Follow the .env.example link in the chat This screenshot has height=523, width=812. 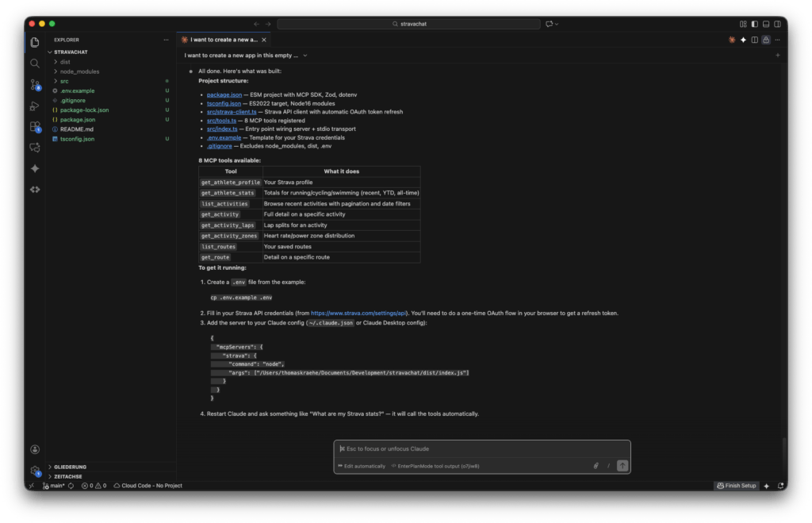coord(224,138)
